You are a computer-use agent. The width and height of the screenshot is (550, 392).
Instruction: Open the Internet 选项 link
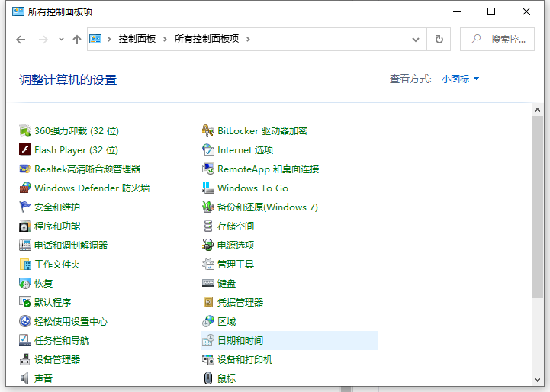(x=245, y=150)
